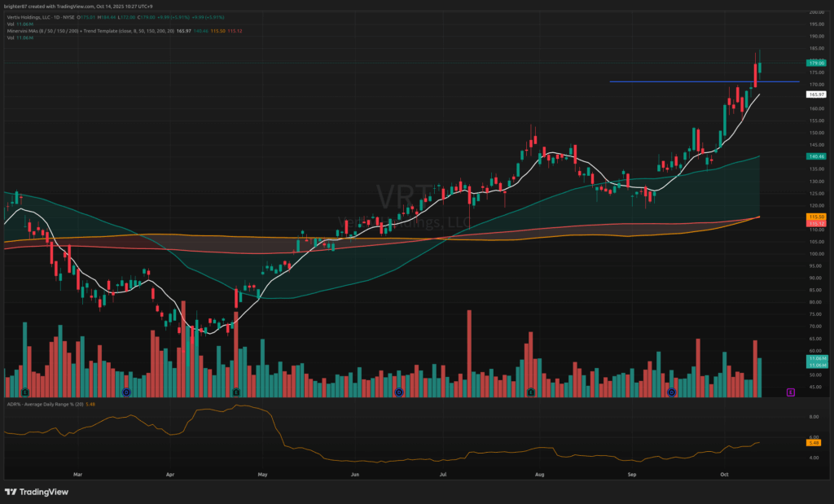Viewport: 834px width, 504px height.
Task: Click the orange 5.48 ADR value label
Action: [814, 442]
